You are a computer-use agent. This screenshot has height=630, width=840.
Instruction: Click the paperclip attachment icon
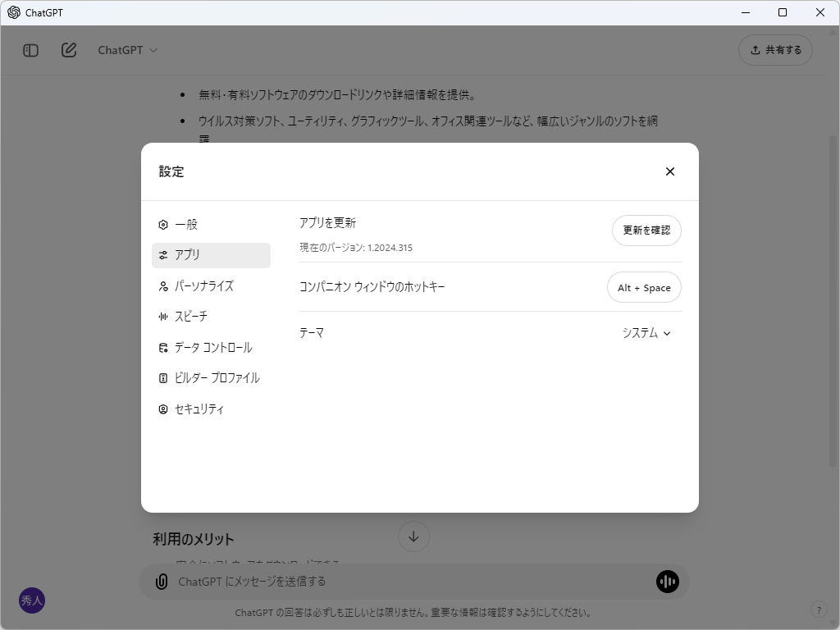coord(161,581)
